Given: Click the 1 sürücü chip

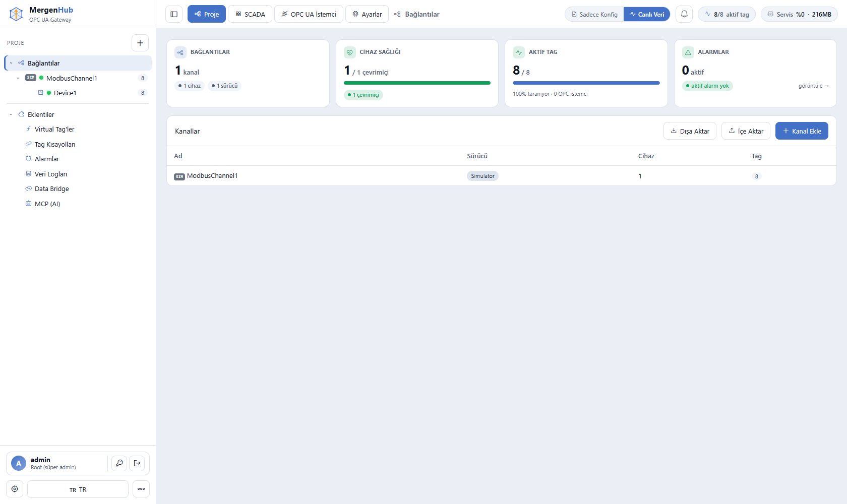Looking at the screenshot, I should coord(224,86).
